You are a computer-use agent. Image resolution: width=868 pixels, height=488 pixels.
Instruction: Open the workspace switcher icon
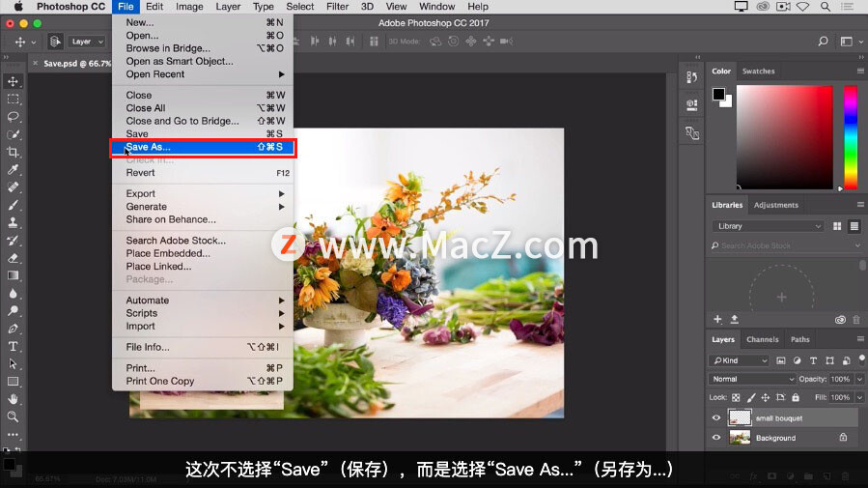(x=847, y=42)
